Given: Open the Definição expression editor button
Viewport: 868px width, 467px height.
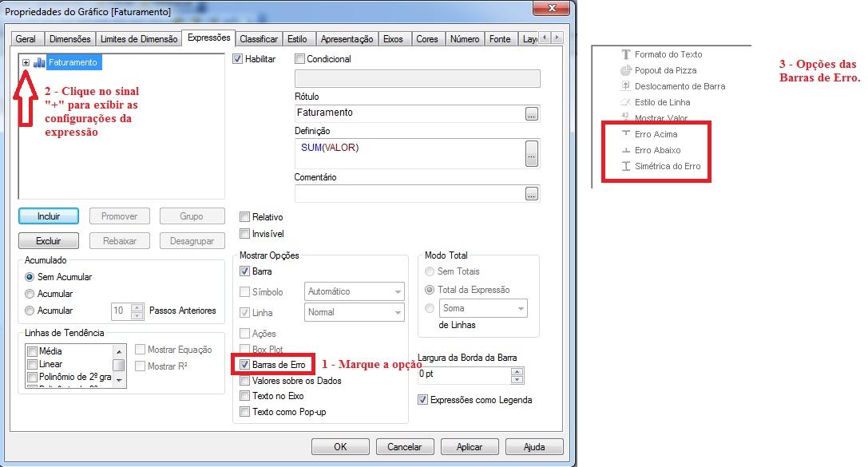Looking at the screenshot, I should [x=532, y=152].
